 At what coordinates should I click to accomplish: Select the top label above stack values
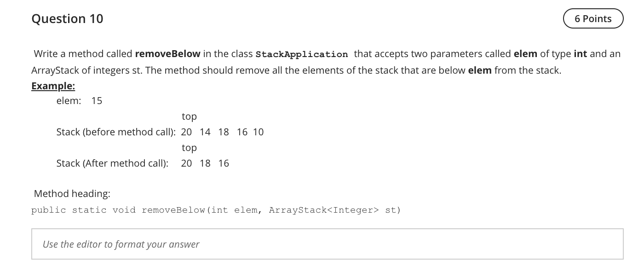point(190,116)
